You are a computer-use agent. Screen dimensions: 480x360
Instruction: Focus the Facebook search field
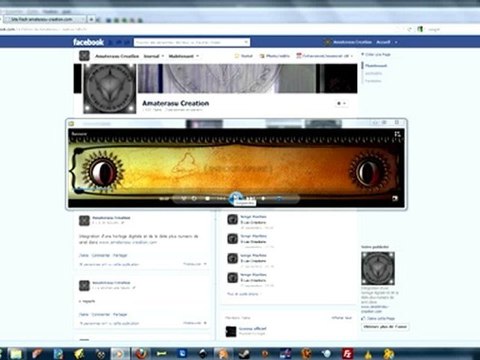click(x=192, y=42)
